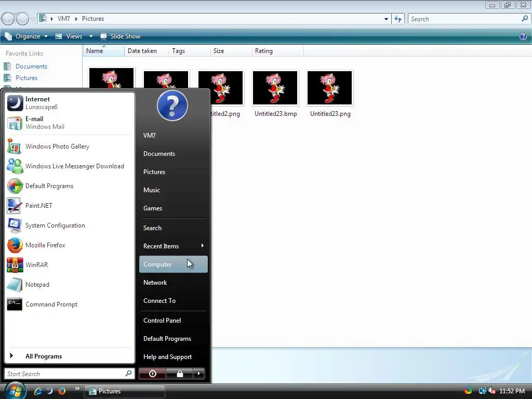532x399 pixels.
Task: Go back in Explorer
Action: [x=8, y=19]
